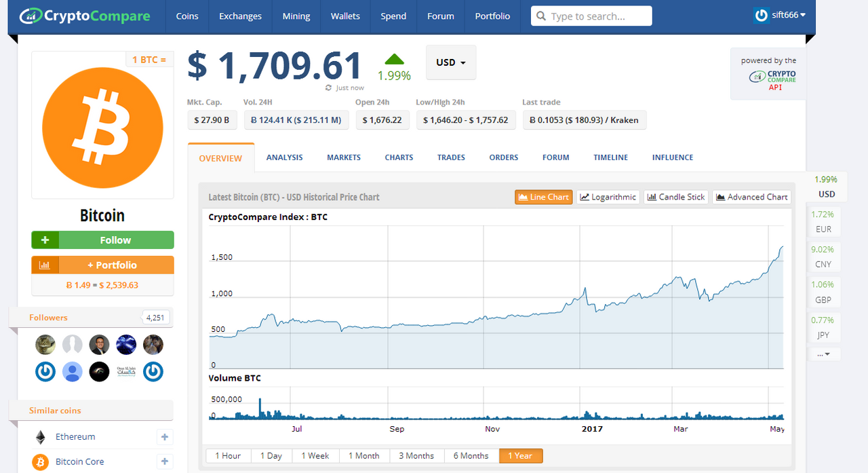Open Mining in the top navigation
Viewport: 868px width, 473px height.
click(296, 16)
